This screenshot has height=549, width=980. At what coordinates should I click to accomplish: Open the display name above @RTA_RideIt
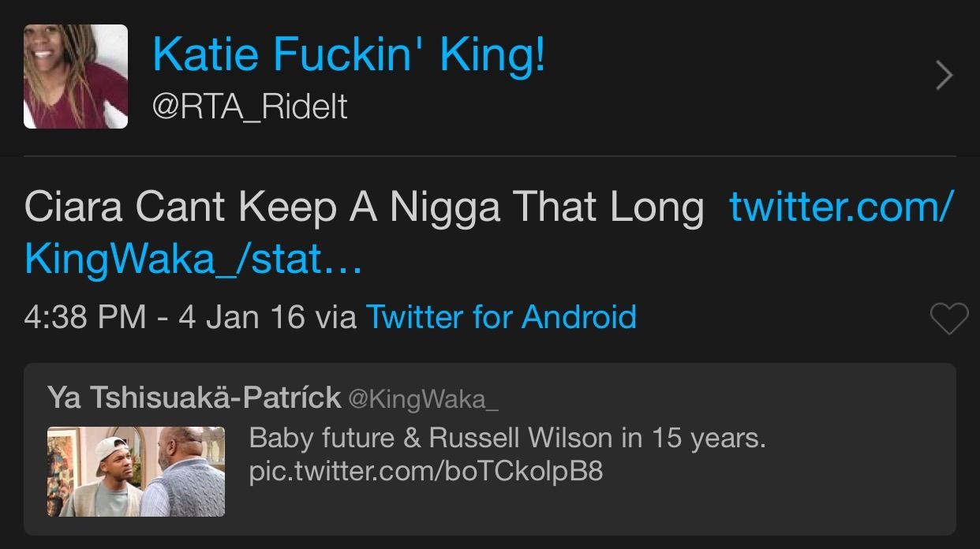pyautogui.click(x=348, y=55)
